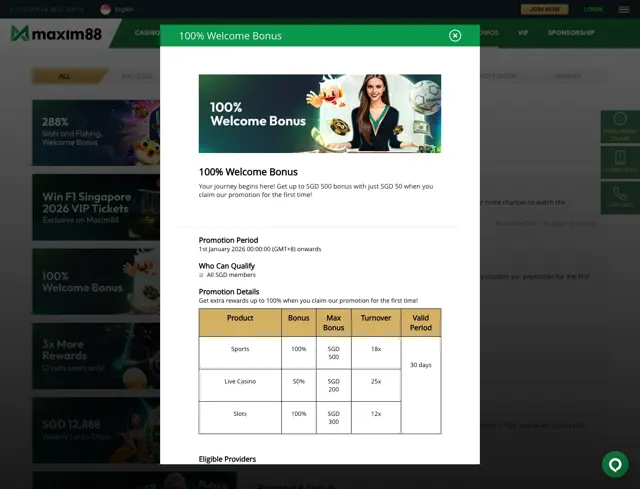Click the 'Eligible Providers' heading
Viewport: 640px width, 489px height.
[227, 459]
